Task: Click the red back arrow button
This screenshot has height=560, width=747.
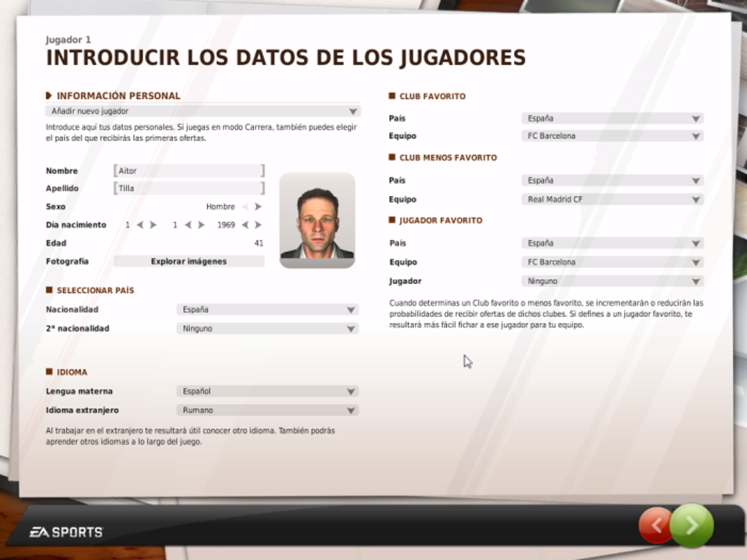Action: click(x=655, y=526)
